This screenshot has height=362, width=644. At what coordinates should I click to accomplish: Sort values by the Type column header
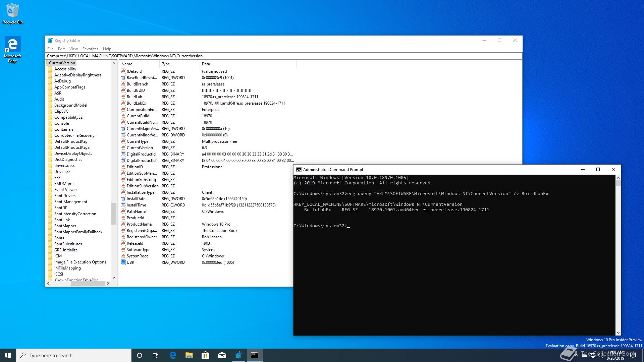(180, 64)
